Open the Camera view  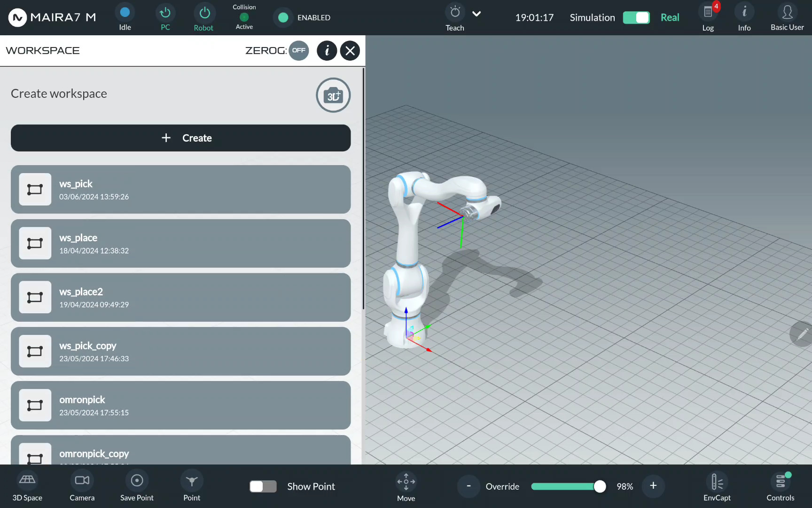coord(82,486)
